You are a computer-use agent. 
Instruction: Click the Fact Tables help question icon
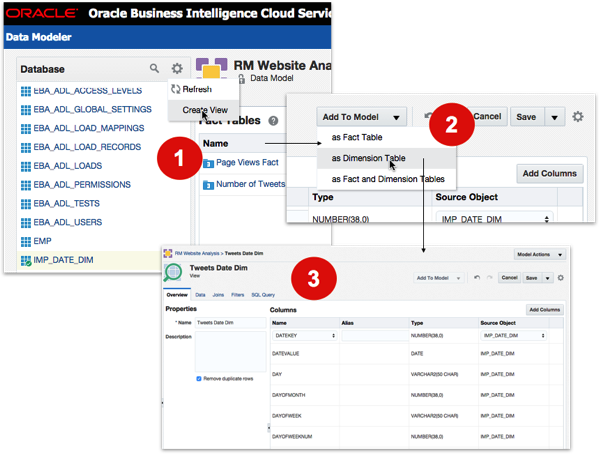coord(273,121)
